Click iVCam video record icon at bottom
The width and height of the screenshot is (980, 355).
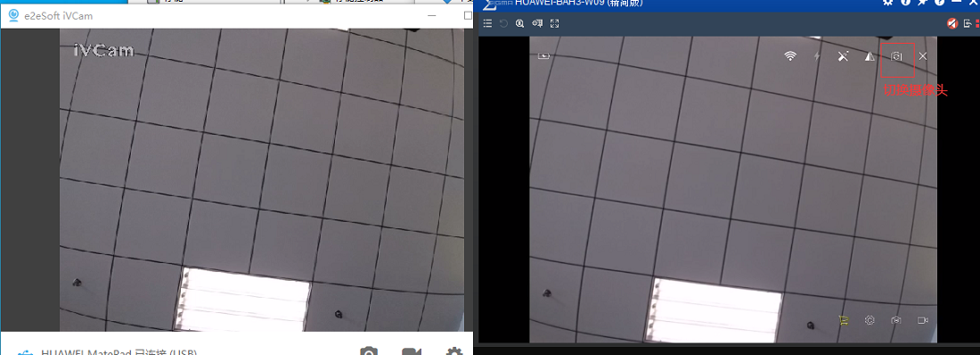coord(411,352)
